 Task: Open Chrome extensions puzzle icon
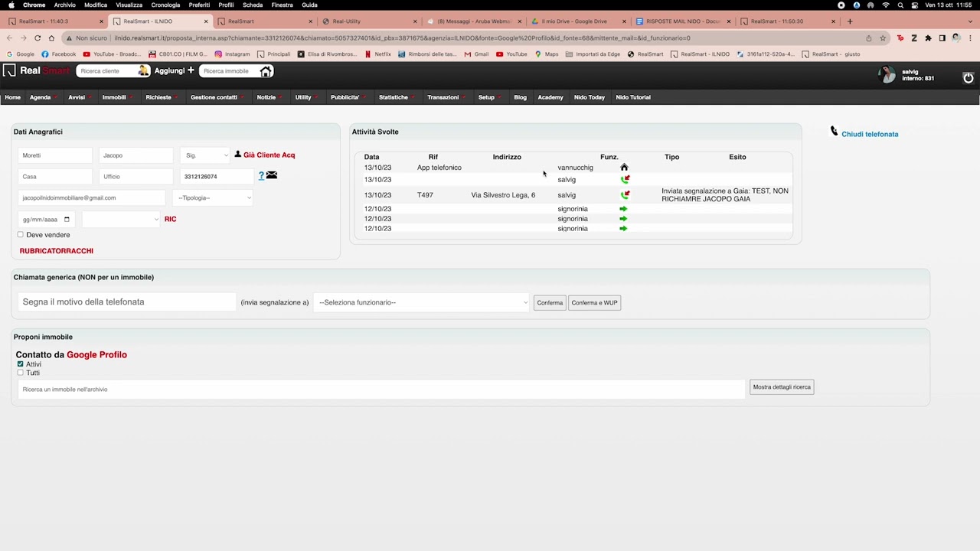pyautogui.click(x=928, y=37)
